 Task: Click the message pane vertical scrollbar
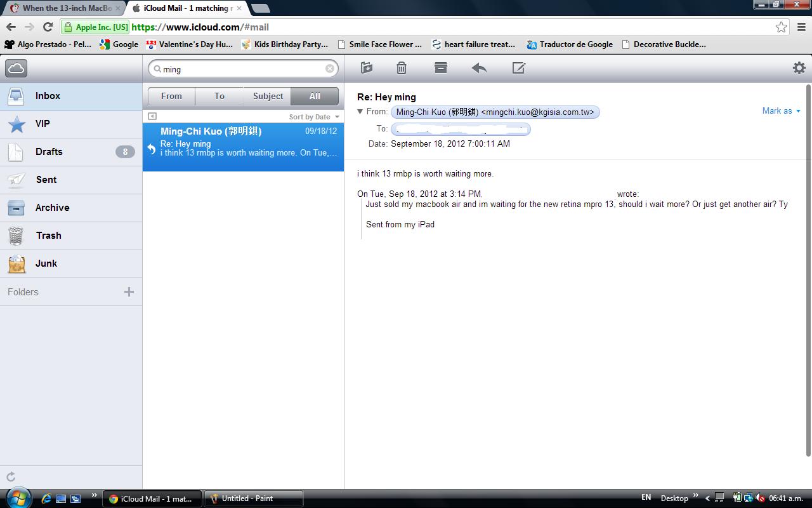pyautogui.click(x=808, y=270)
